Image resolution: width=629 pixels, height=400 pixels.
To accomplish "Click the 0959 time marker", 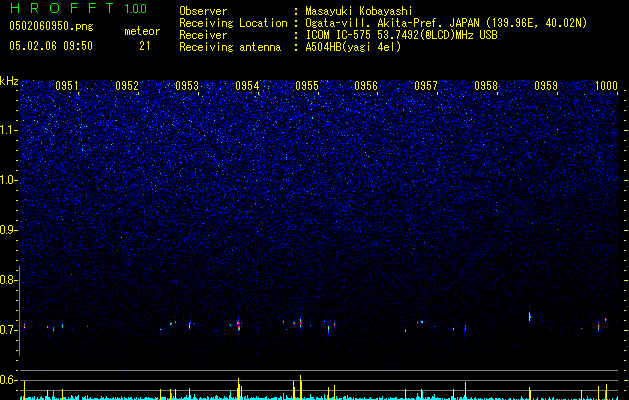I will pos(546,86).
